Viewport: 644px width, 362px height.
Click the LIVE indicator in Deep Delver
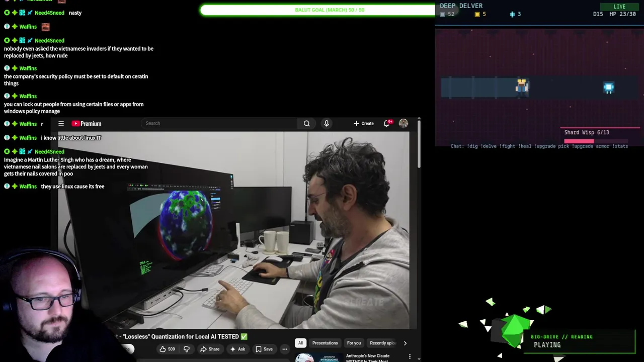point(619,7)
